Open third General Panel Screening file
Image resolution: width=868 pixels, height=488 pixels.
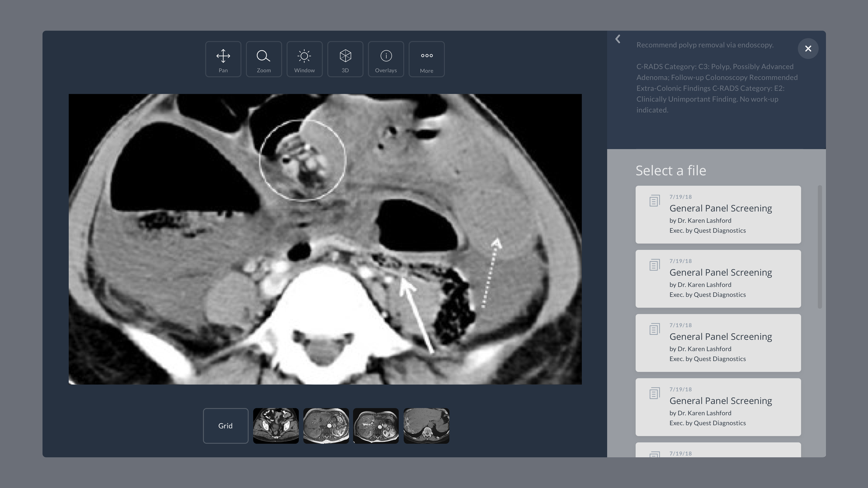[x=718, y=343]
